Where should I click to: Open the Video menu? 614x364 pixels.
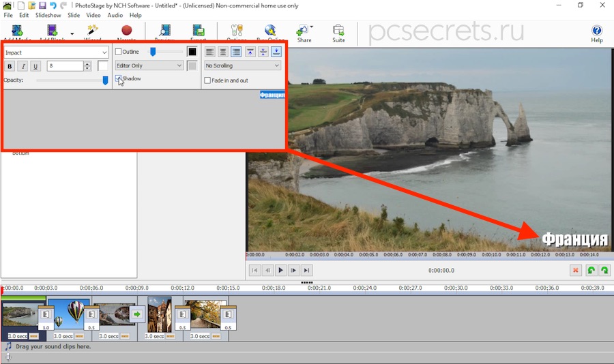(x=93, y=15)
